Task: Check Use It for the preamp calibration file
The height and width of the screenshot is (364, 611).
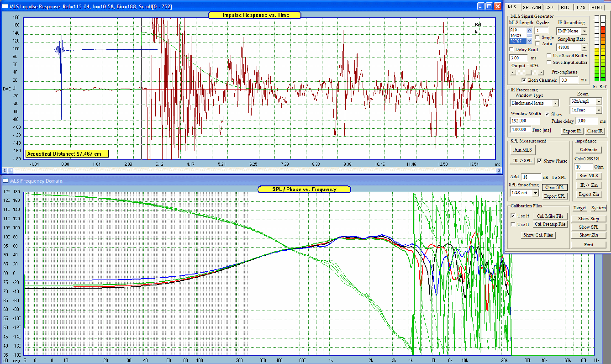Action: point(513,224)
